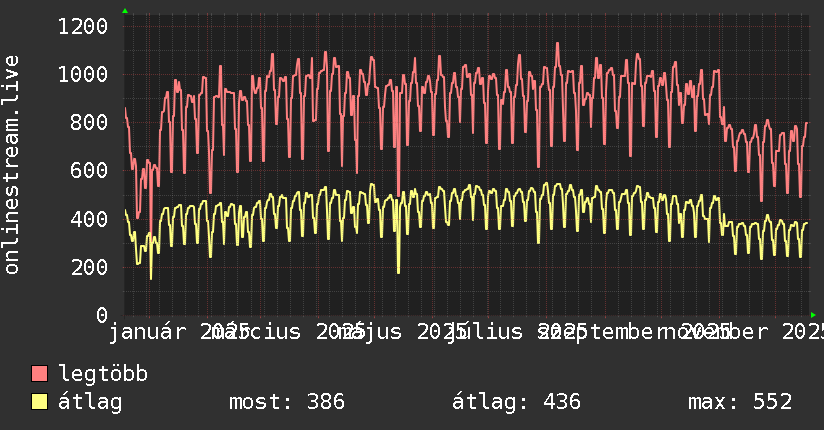This screenshot has width=824, height=430.
Task: Click the y-axis label 800
Action: tap(89, 122)
